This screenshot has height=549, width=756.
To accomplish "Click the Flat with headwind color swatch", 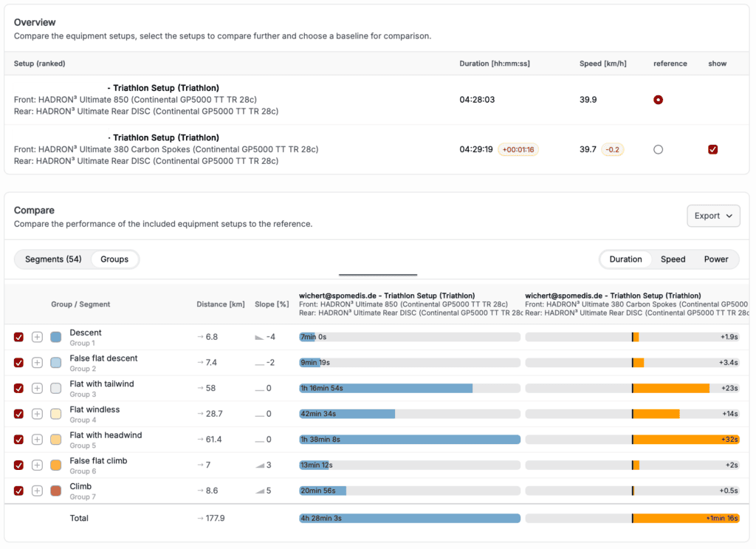I will click(x=56, y=440).
